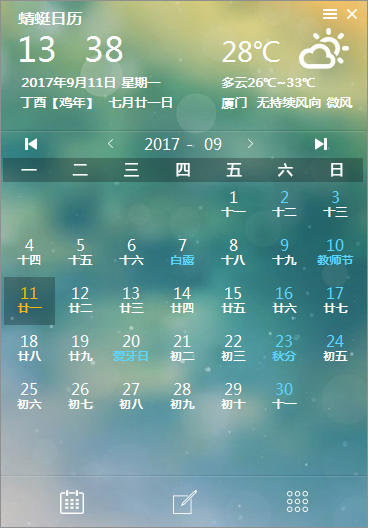Open the apps grid icon at bottom
This screenshot has width=368, height=528.
297,502
